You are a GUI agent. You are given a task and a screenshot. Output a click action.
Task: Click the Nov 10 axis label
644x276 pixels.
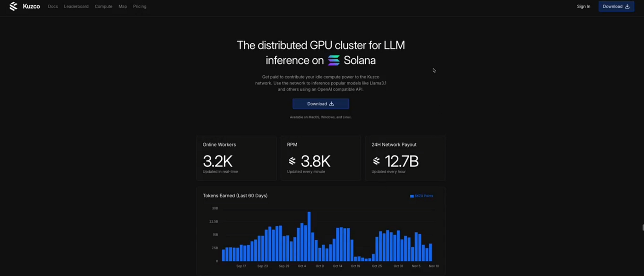point(434,266)
